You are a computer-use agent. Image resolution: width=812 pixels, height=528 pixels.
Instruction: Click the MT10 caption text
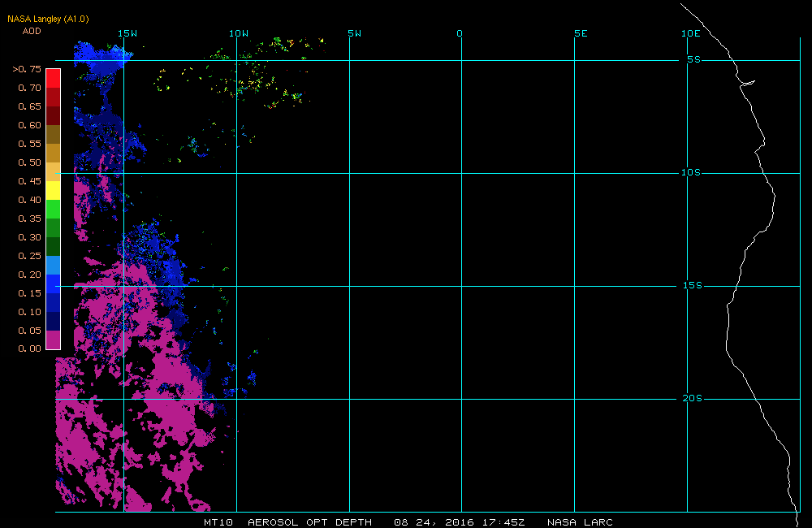218,522
